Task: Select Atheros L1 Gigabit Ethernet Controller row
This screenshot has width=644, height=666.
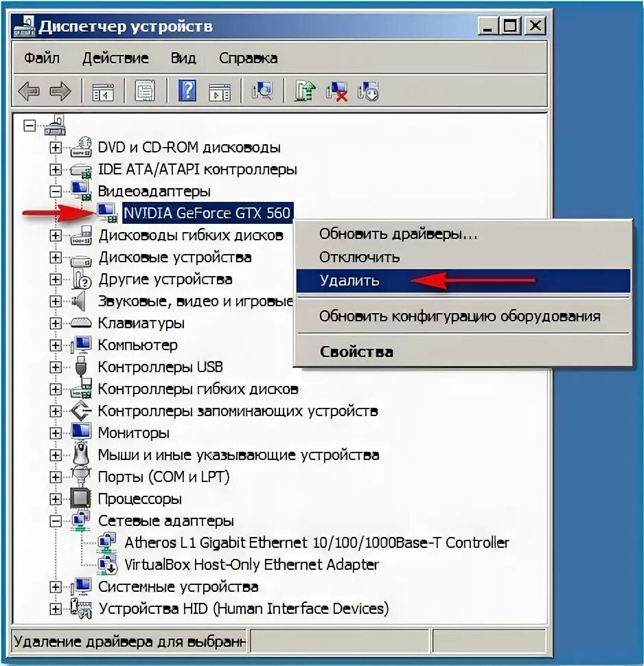Action: [x=317, y=542]
